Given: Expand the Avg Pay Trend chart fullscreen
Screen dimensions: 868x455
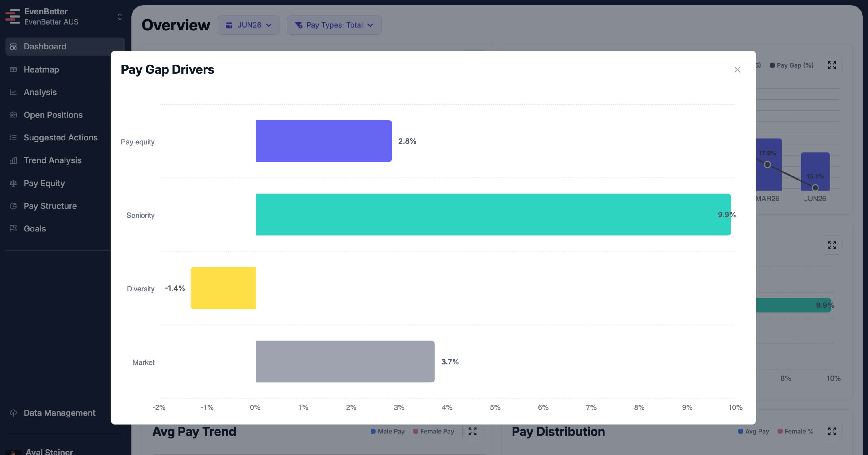Looking at the screenshot, I should tap(472, 431).
